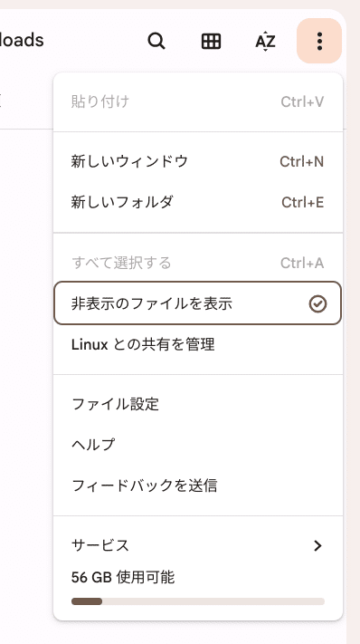This screenshot has height=644, width=360.
Task: Click the checkmark icon beside 非表示のファイルを表示
Action: tap(317, 304)
